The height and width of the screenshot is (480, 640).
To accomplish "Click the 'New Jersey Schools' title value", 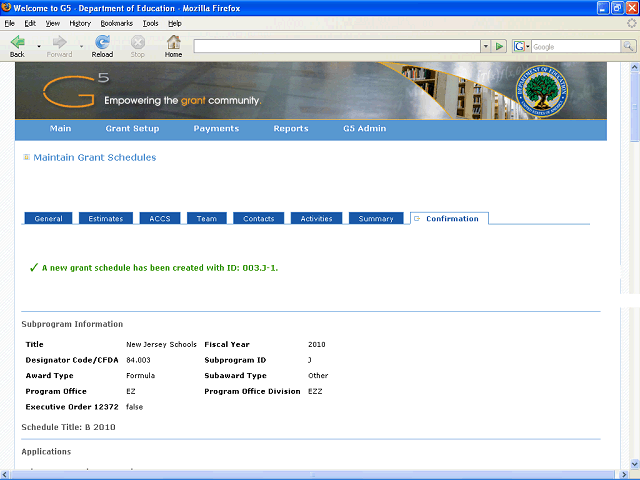I will click(x=161, y=344).
